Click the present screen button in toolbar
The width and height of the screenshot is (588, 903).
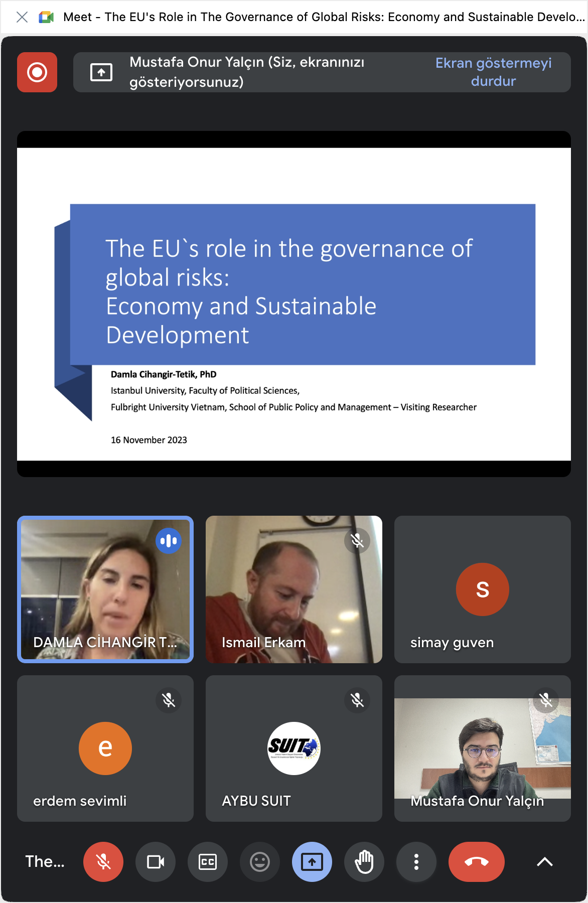coord(312,862)
